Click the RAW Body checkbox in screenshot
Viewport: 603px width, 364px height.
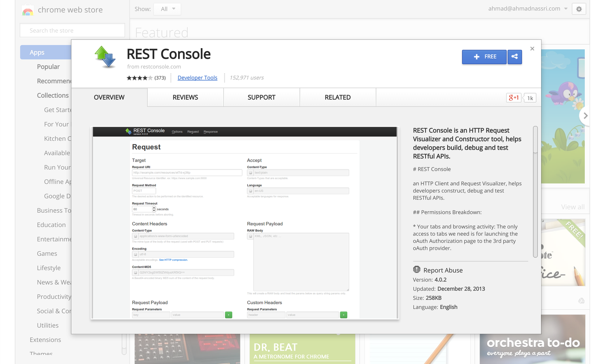click(x=251, y=236)
